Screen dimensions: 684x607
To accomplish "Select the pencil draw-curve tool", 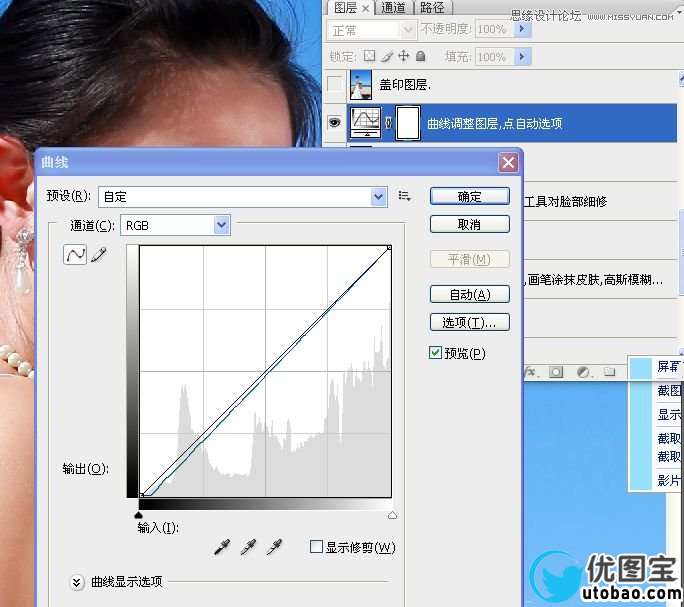I will click(99, 254).
